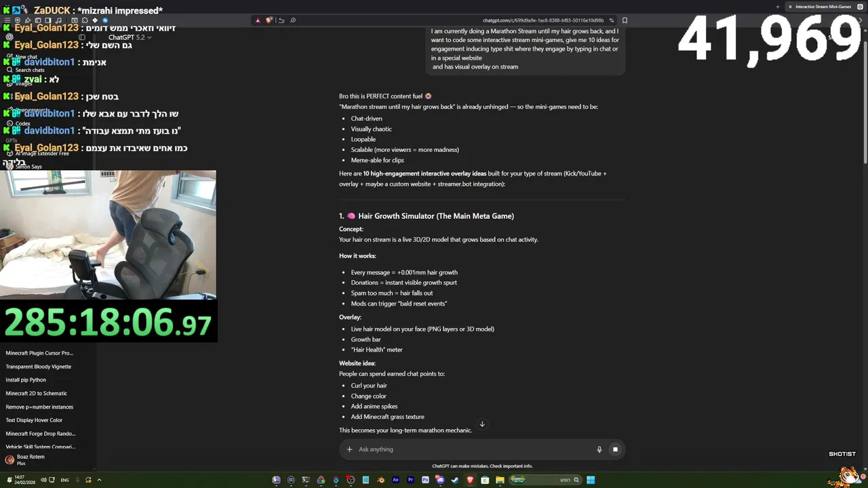Screen dimensions: 868x488
Task: Click the ENG language indicator in the tray
Action: (x=64, y=480)
